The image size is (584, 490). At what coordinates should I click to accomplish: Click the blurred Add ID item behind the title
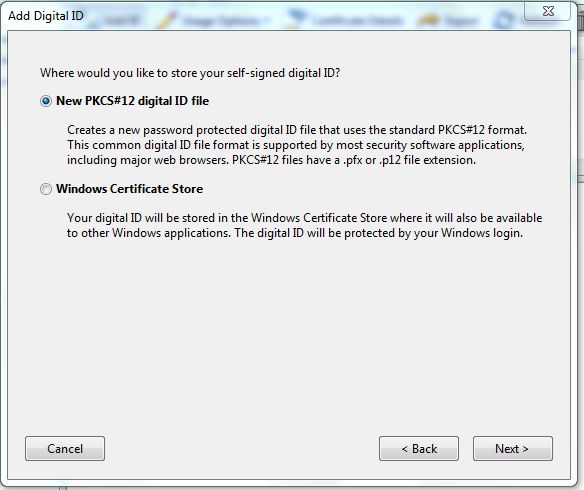[121, 20]
